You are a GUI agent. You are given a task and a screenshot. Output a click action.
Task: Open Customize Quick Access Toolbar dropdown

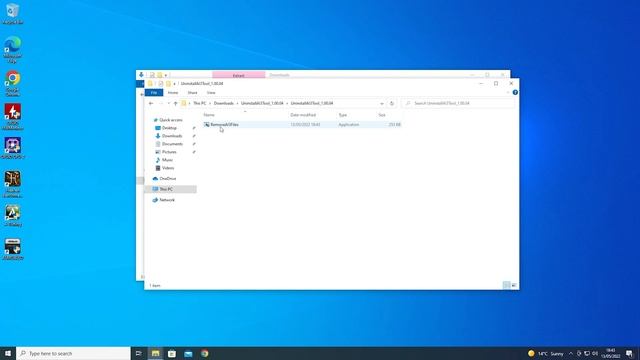pyautogui.click(x=174, y=84)
